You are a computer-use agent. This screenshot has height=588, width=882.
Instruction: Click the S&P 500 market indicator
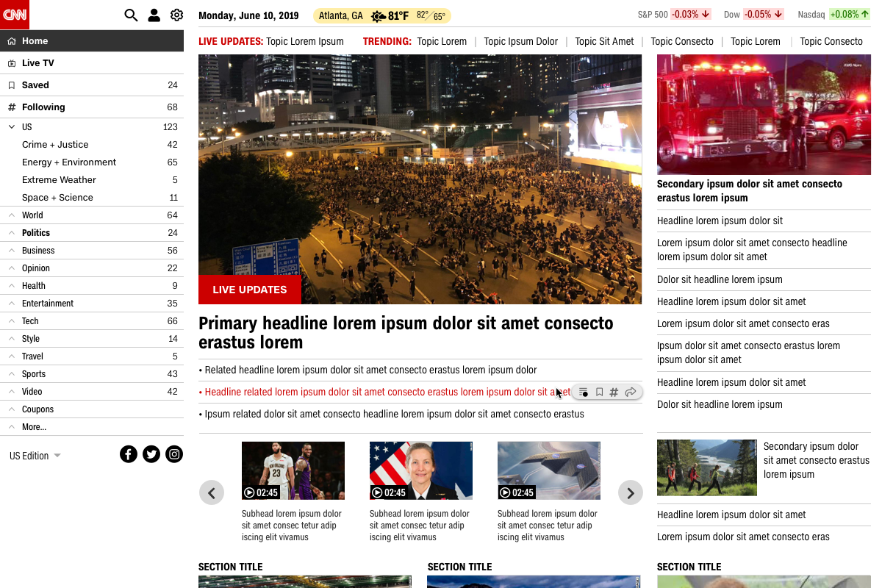pyautogui.click(x=674, y=15)
